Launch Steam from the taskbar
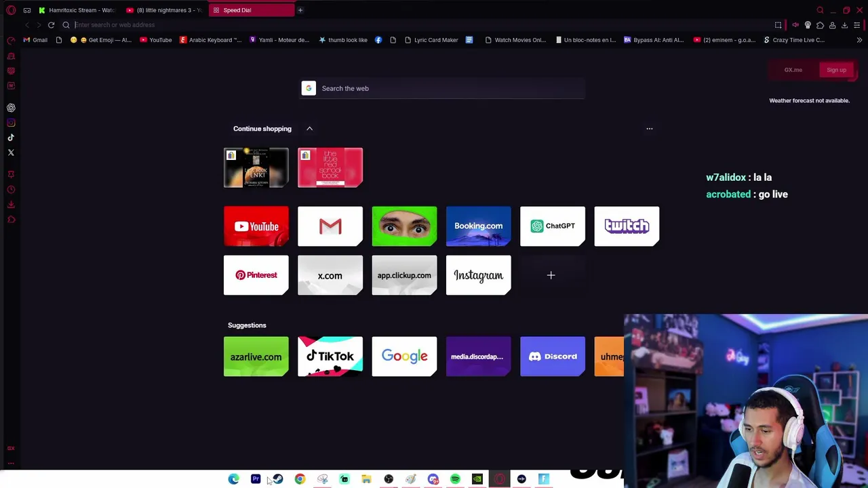 [277, 479]
